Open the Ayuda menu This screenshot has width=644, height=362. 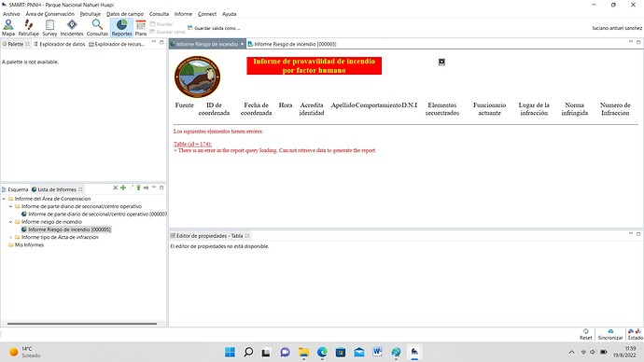230,14
